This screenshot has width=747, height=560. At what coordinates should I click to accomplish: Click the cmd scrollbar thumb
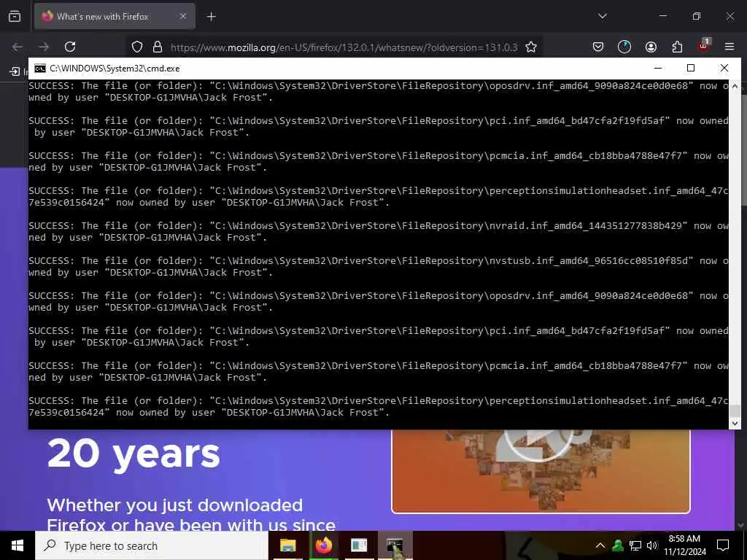pos(735,411)
